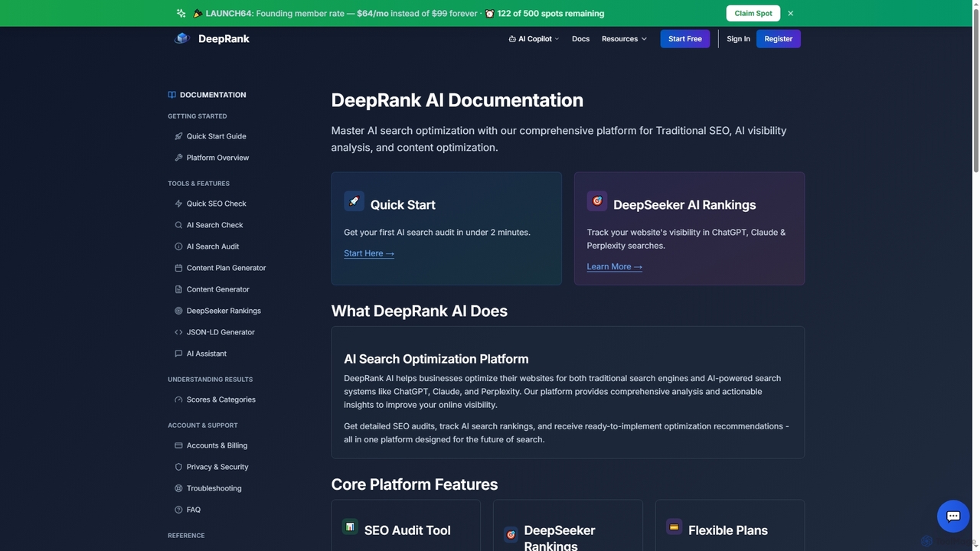
Task: Click the SEO Audit Tool card title
Action: coord(407,530)
